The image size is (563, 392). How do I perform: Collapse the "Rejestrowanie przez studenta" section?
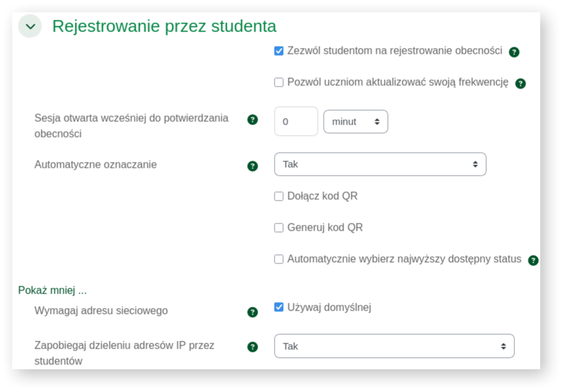pos(30,28)
